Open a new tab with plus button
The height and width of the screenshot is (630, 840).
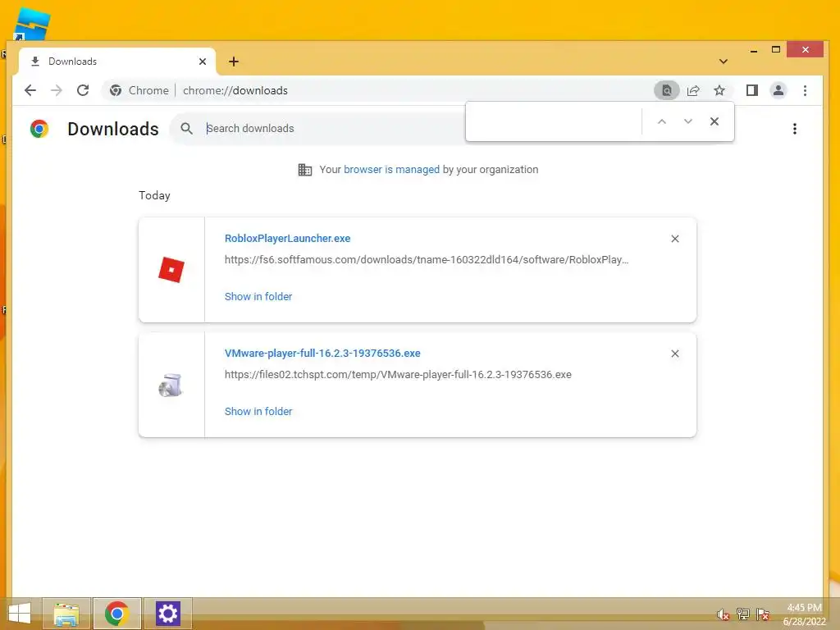tap(234, 62)
